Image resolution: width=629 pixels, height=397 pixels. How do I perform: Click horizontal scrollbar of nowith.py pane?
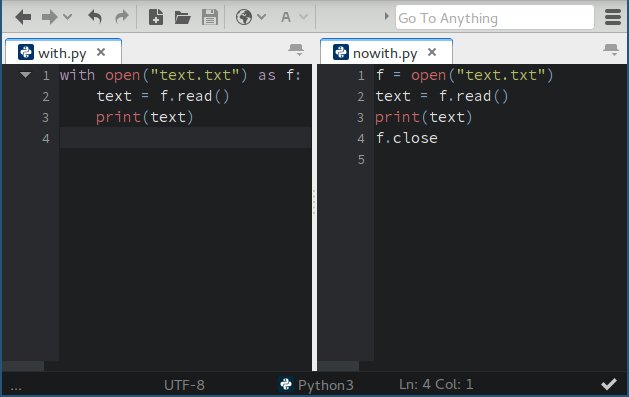pos(338,366)
